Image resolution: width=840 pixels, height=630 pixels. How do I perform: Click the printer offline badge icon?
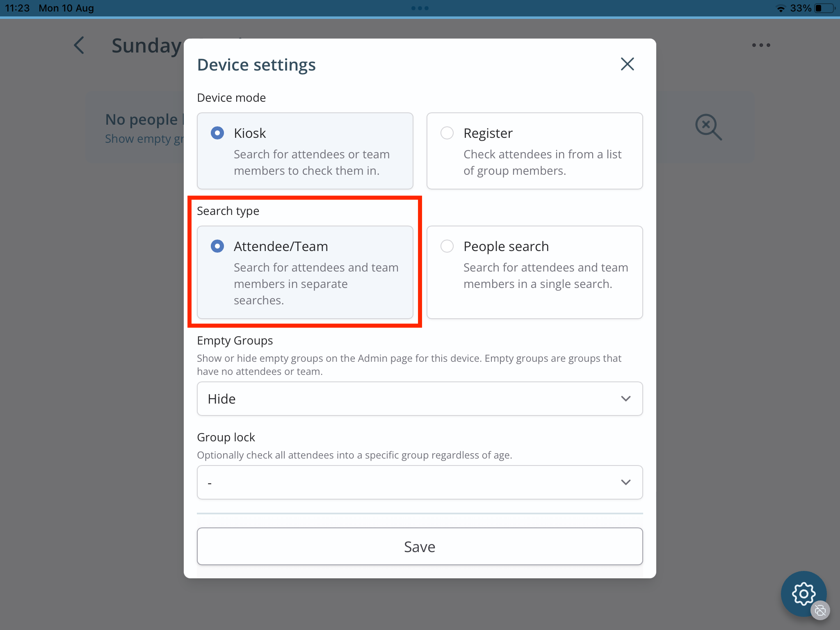pyautogui.click(x=820, y=610)
